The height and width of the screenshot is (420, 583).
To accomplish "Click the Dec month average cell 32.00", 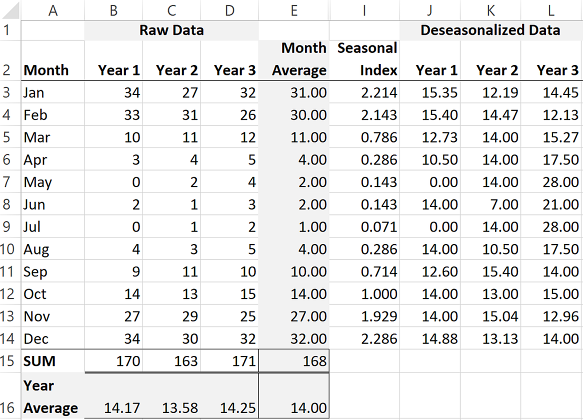I will [294, 339].
